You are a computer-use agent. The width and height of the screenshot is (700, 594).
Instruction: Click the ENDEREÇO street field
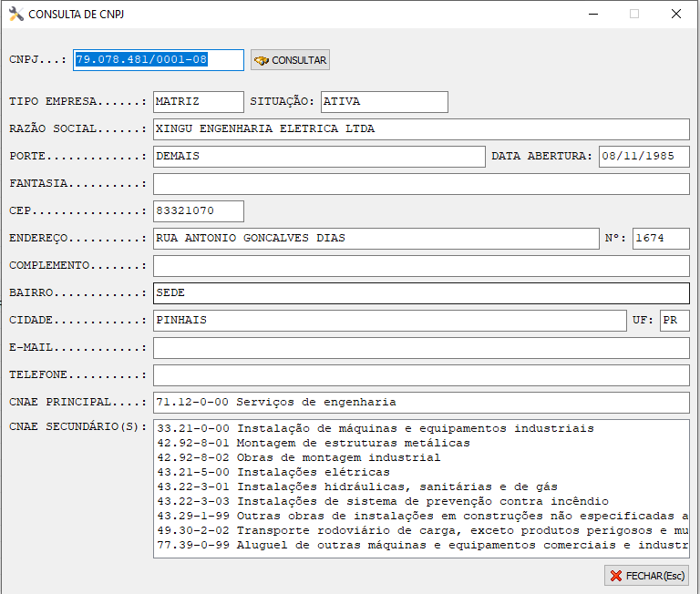tap(376, 239)
